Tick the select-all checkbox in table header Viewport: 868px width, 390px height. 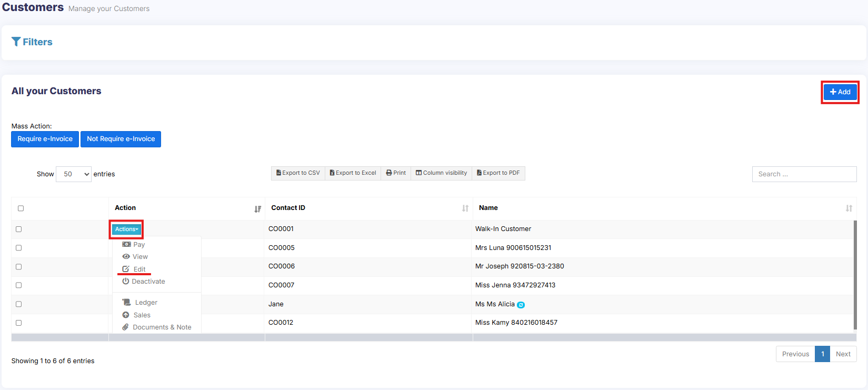tap(21, 208)
